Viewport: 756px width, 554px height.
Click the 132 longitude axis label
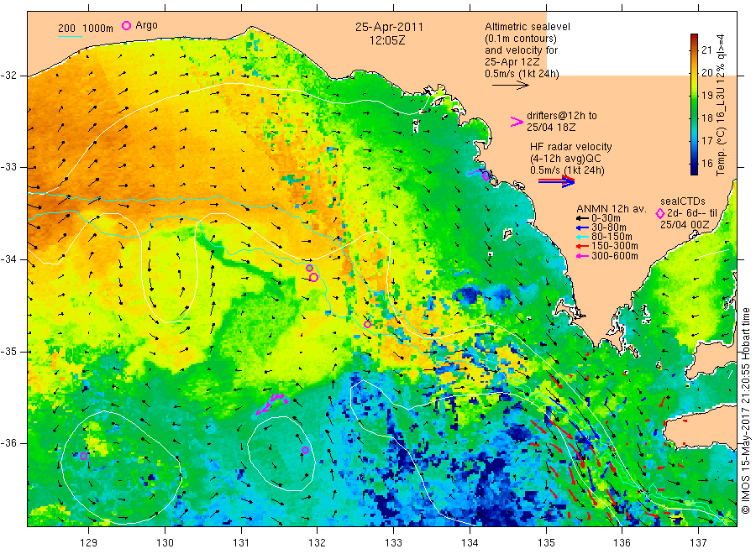pos(318,543)
